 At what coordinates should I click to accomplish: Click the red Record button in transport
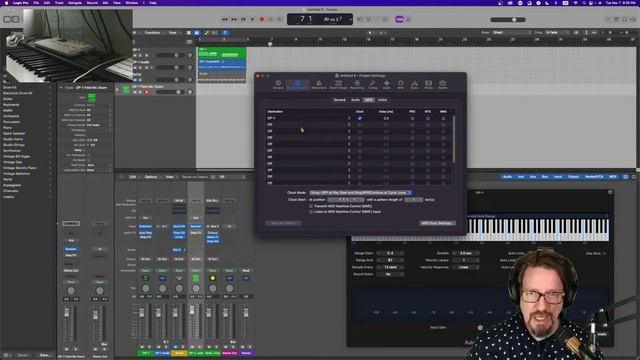coord(262,19)
